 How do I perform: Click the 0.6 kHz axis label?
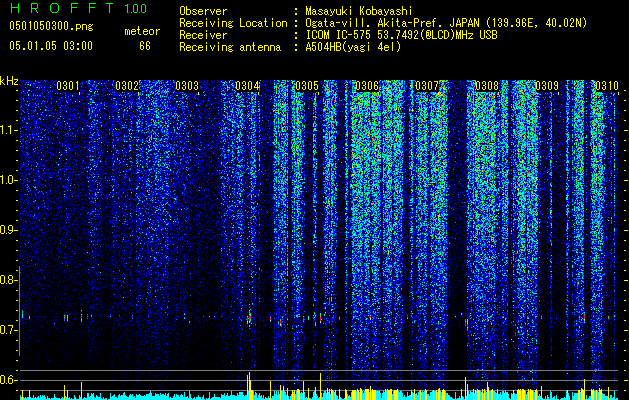8,380
